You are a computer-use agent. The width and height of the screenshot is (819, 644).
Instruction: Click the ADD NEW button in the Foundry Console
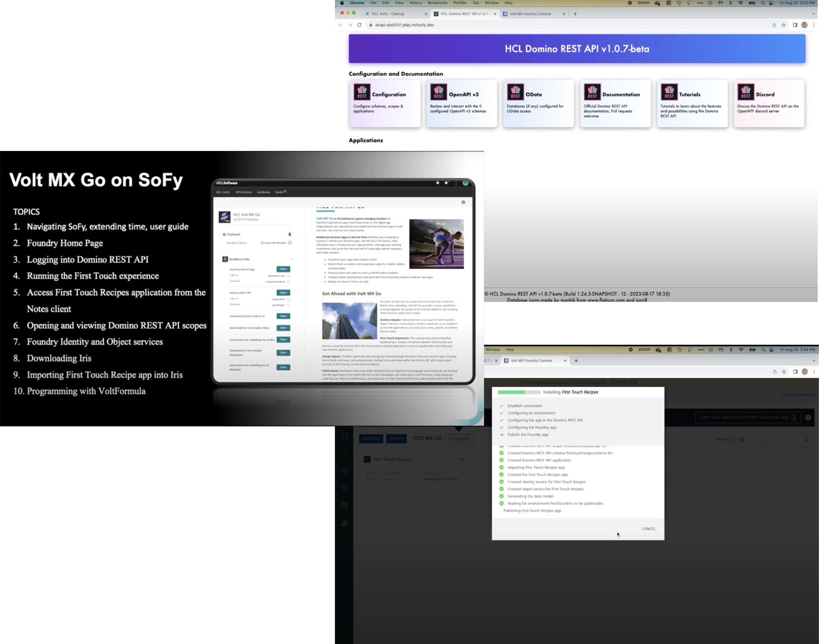pyautogui.click(x=371, y=439)
